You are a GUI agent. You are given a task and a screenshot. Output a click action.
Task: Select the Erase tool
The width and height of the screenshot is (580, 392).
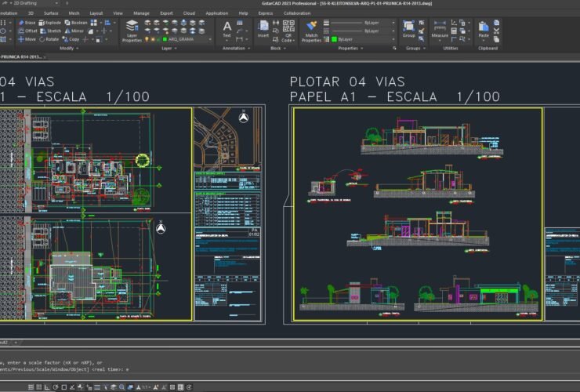coord(26,23)
